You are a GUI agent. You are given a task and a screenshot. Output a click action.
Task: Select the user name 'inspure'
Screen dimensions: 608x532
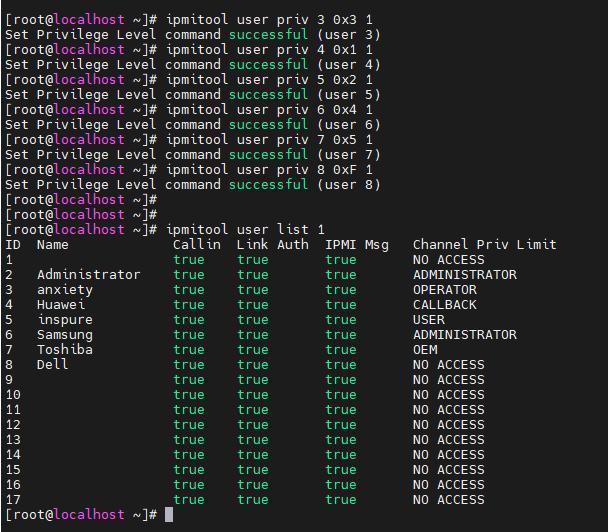[x=65, y=320]
